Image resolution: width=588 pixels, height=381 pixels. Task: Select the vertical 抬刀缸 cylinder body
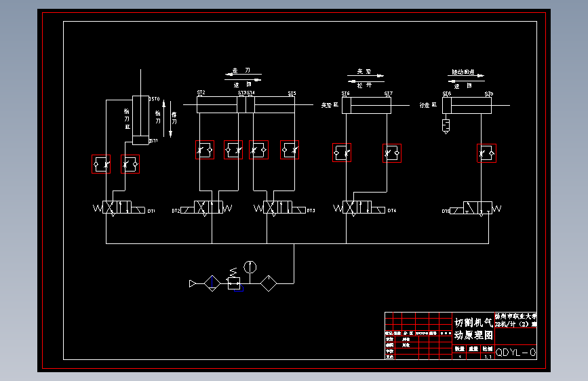(140, 121)
